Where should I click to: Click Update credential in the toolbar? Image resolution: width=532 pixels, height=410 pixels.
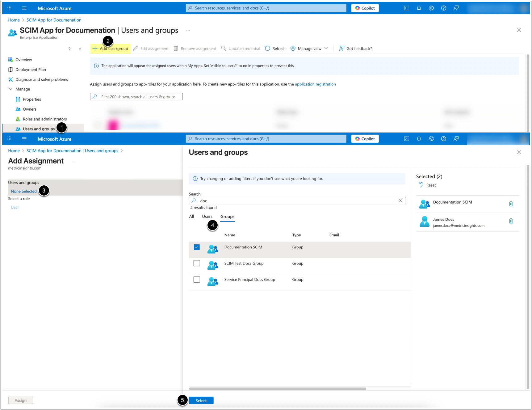[241, 49]
